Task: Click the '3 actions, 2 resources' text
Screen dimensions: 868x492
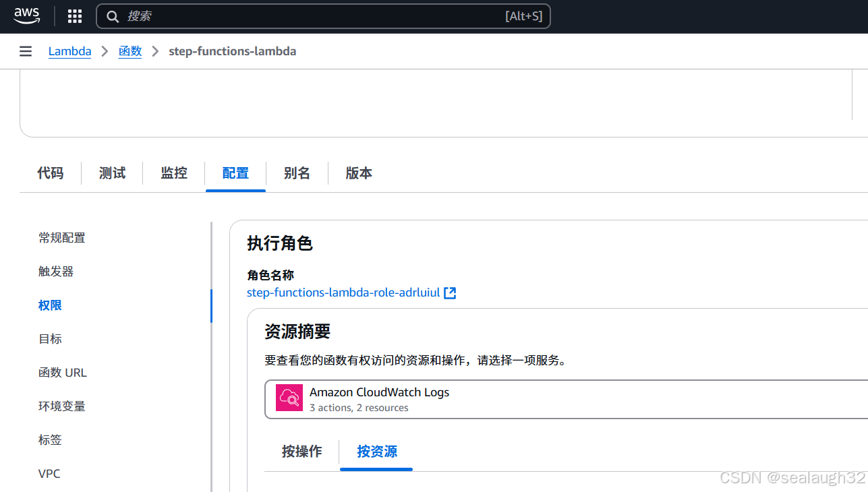Action: 359,408
